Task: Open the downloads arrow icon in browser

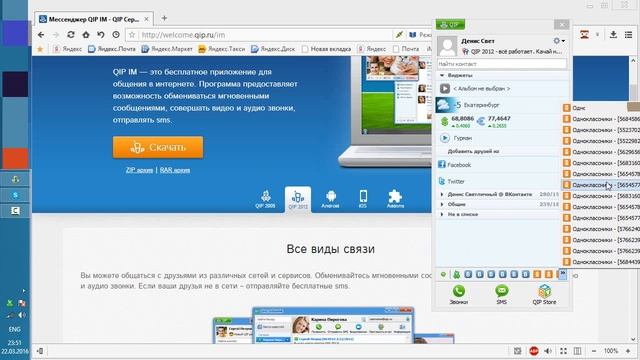Action: [x=613, y=35]
